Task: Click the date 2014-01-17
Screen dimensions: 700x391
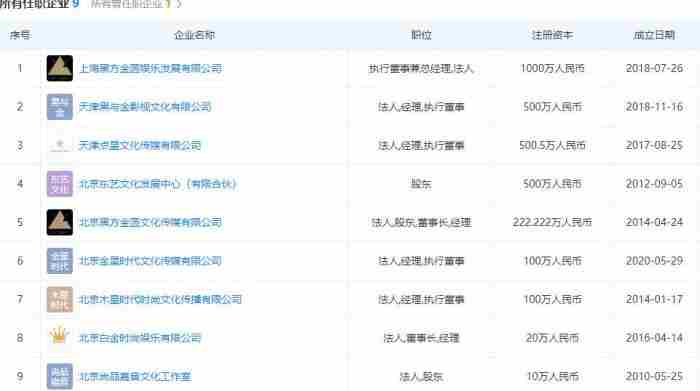Action: tap(654, 299)
